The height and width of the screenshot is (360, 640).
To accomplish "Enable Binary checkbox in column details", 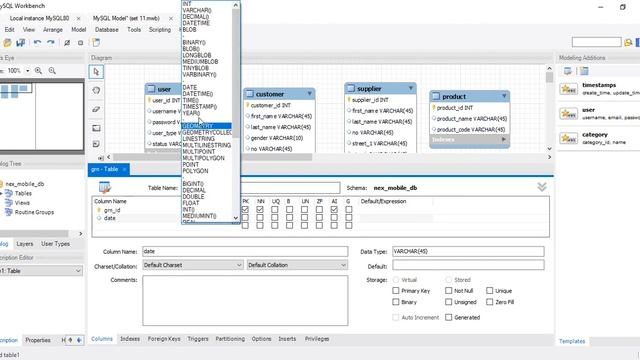I will pyautogui.click(x=396, y=302).
